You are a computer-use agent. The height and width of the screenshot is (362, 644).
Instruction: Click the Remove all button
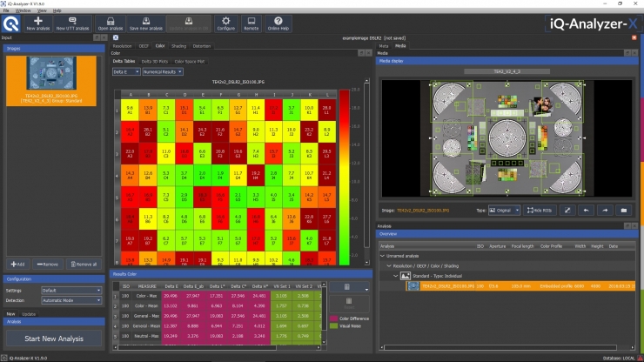click(x=84, y=265)
